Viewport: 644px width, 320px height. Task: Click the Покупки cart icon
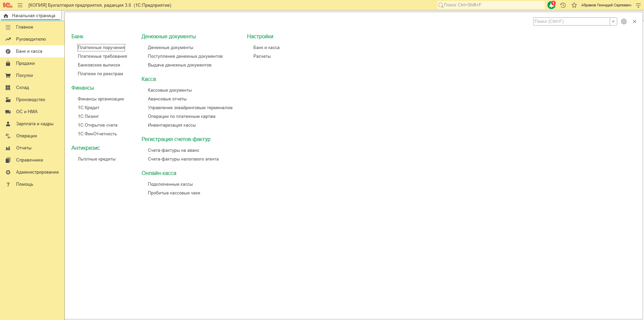point(8,75)
